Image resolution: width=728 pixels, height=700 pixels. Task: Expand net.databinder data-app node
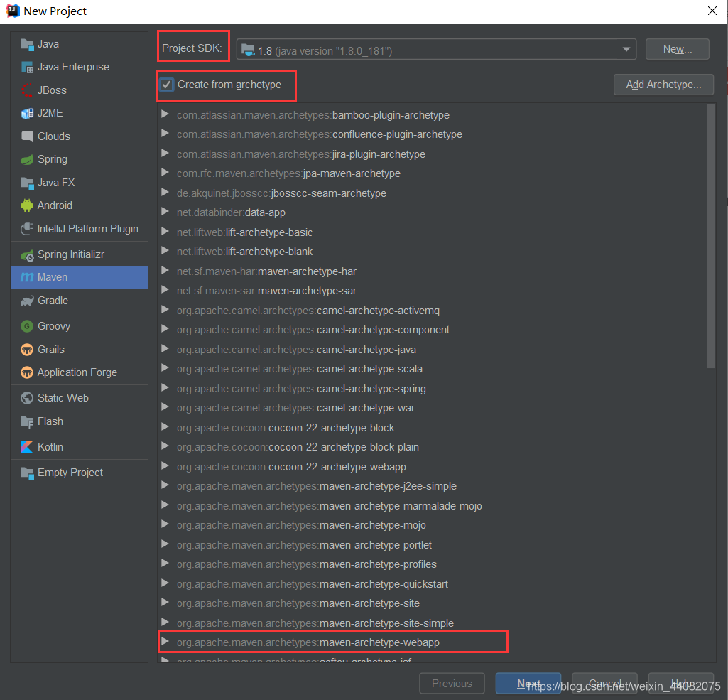[165, 212]
